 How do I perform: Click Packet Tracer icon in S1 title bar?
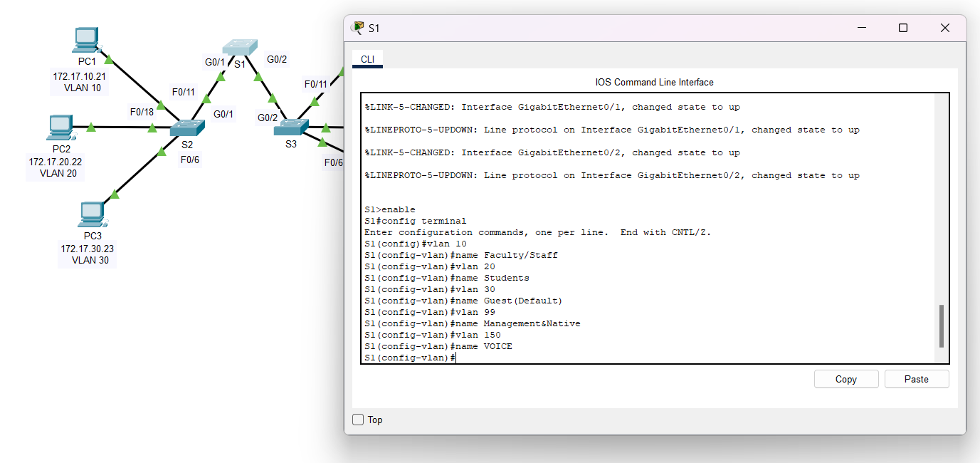(x=356, y=28)
